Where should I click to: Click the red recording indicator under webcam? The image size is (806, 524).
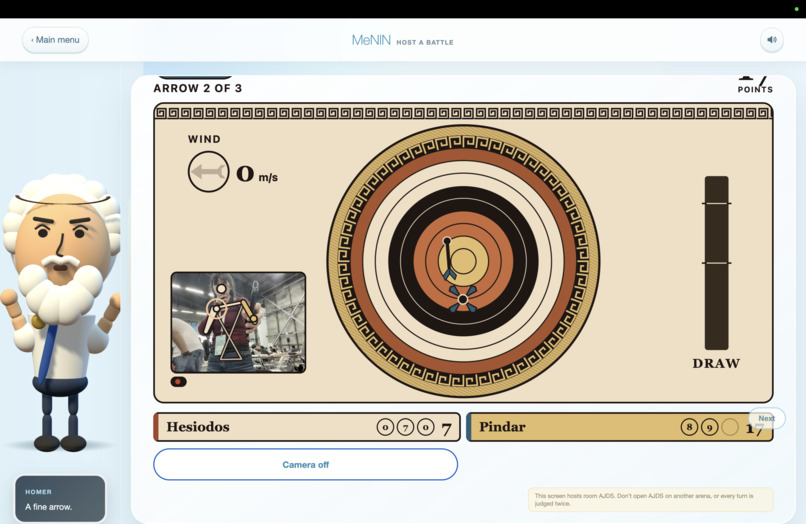point(178,382)
